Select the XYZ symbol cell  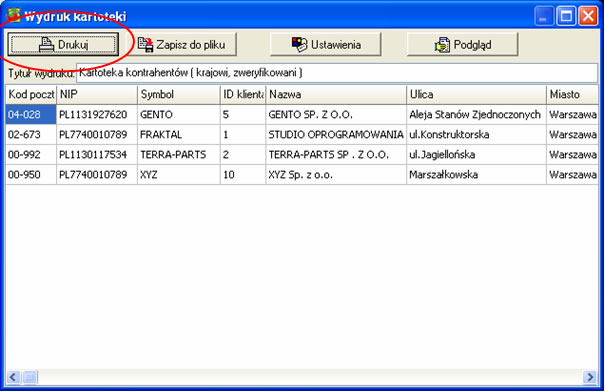(179, 175)
